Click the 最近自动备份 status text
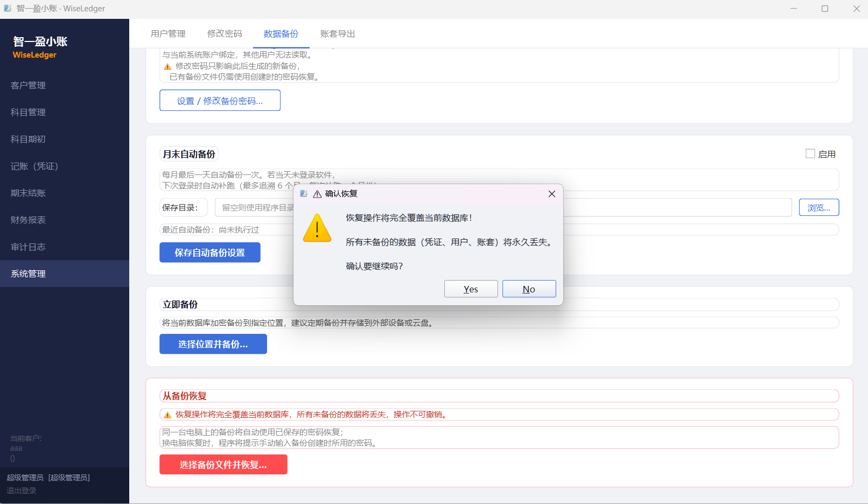Image resolution: width=868 pixels, height=504 pixels. [x=211, y=229]
